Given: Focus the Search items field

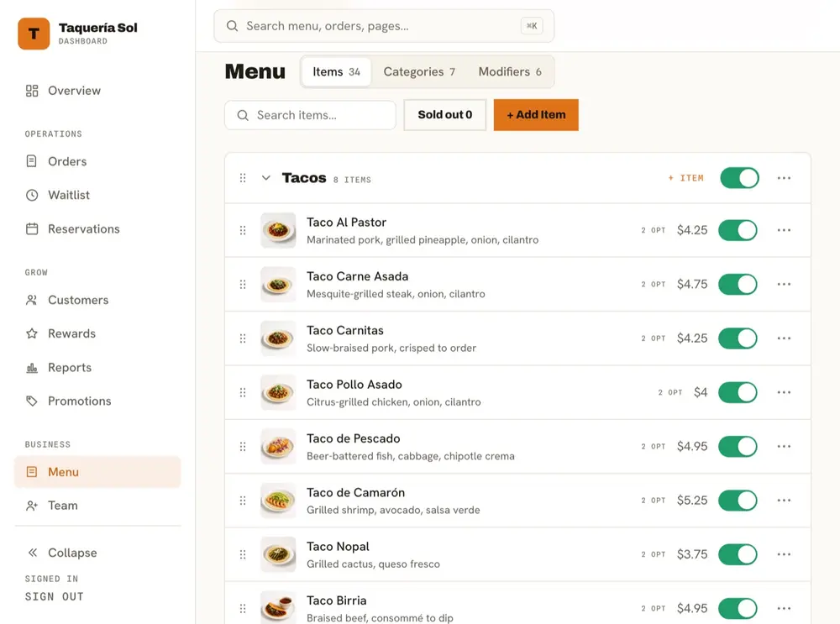Looking at the screenshot, I should pos(310,115).
